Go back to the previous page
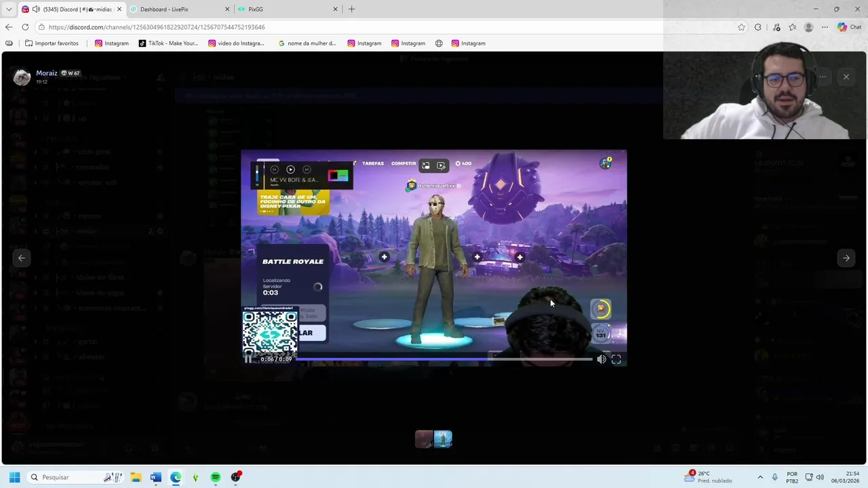The height and width of the screenshot is (488, 868). (x=9, y=27)
